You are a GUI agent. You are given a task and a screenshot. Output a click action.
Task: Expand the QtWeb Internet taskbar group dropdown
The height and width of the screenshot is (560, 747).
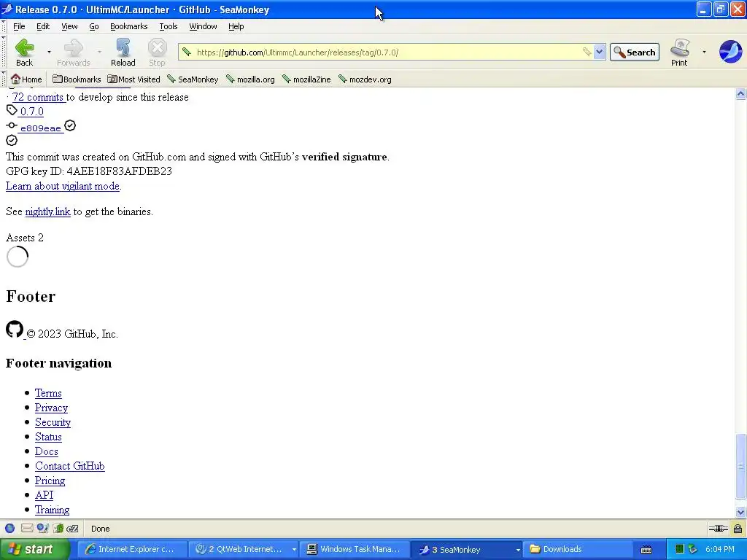click(294, 550)
